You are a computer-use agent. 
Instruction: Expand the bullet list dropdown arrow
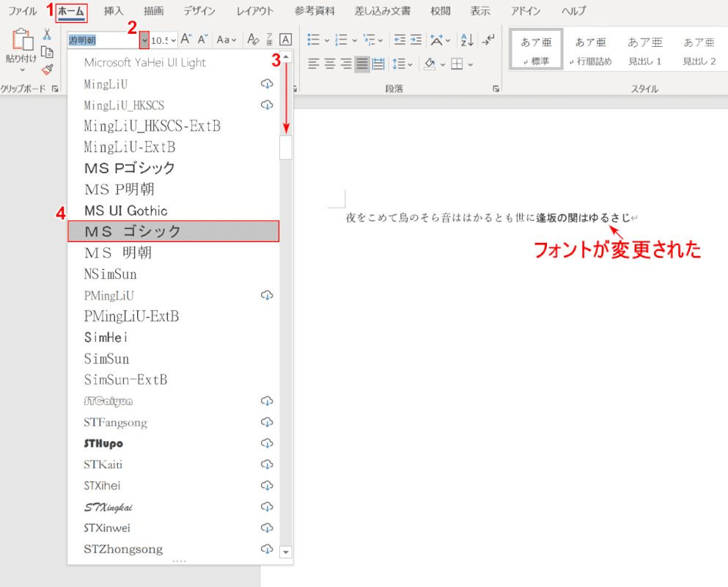tap(327, 41)
